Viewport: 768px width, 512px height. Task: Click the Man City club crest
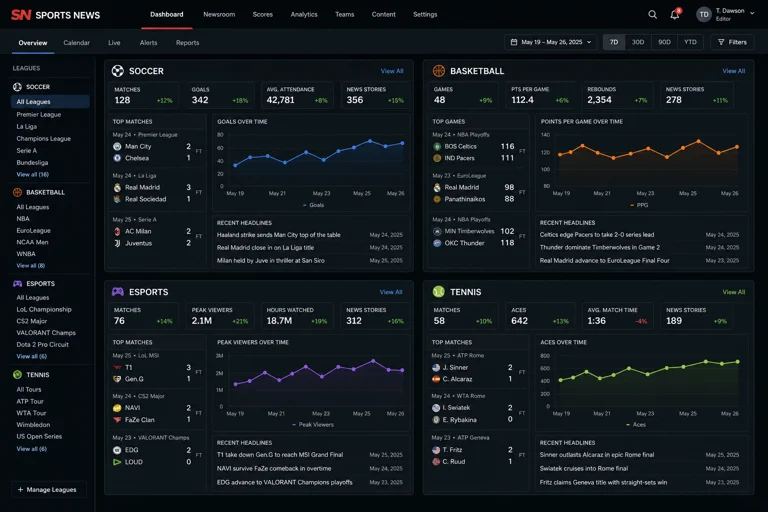117,146
